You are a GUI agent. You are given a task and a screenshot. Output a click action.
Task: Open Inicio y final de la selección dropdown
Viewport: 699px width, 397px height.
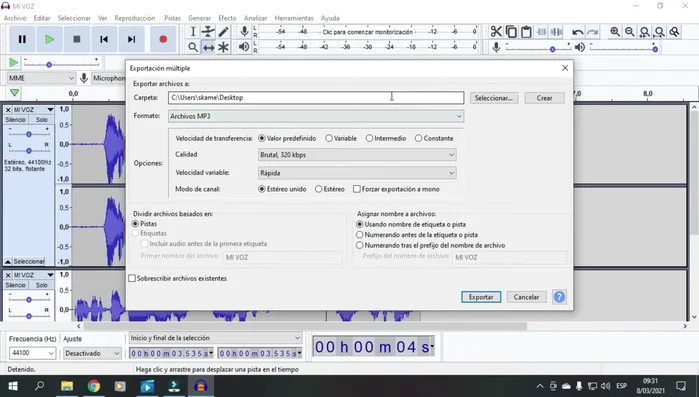(215, 338)
